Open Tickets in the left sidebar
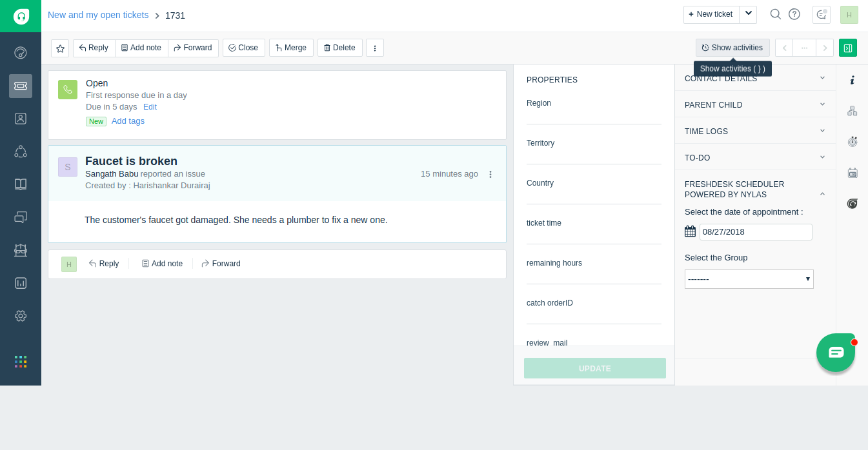The height and width of the screenshot is (450, 868). click(x=21, y=86)
